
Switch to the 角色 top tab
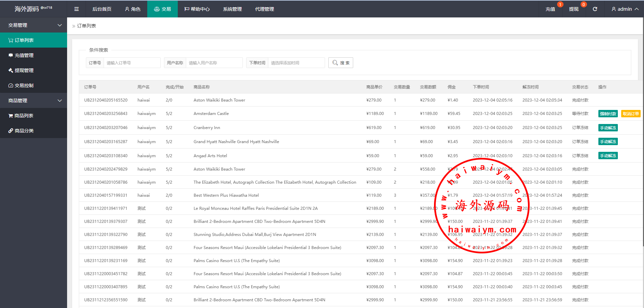132,9
